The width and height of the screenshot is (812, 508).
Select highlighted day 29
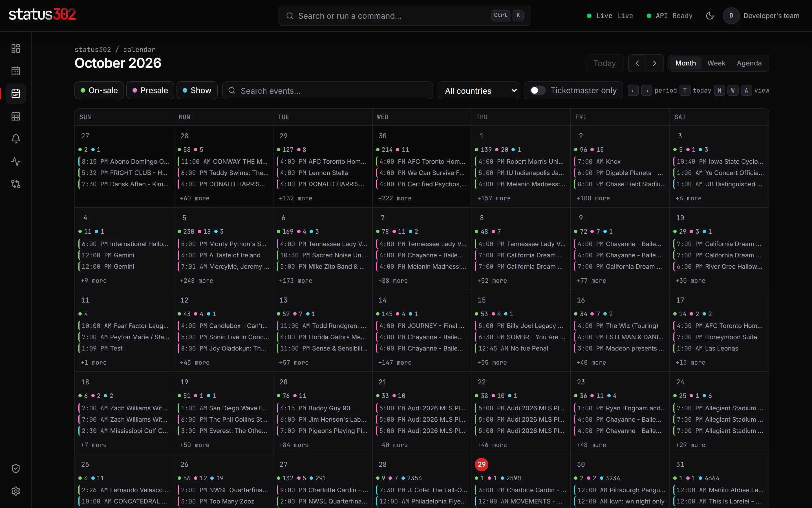482,464
